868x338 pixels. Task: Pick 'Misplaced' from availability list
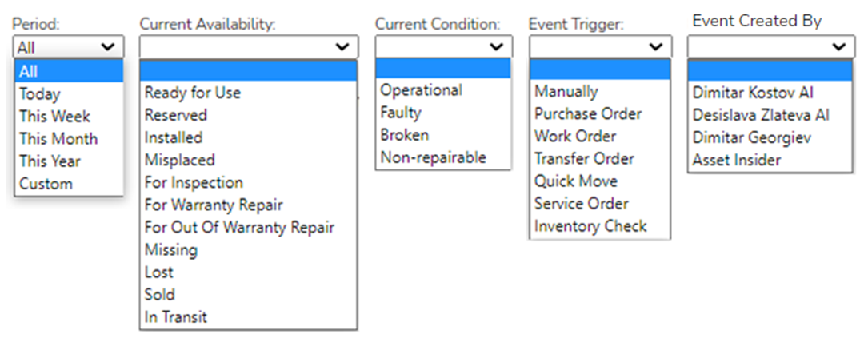tap(180, 161)
